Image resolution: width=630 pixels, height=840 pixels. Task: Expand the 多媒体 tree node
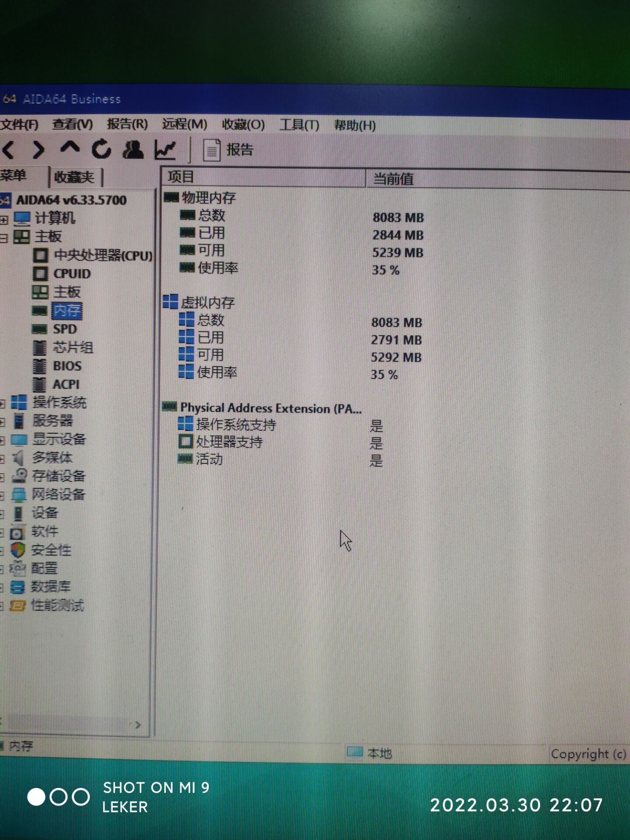click(3, 458)
